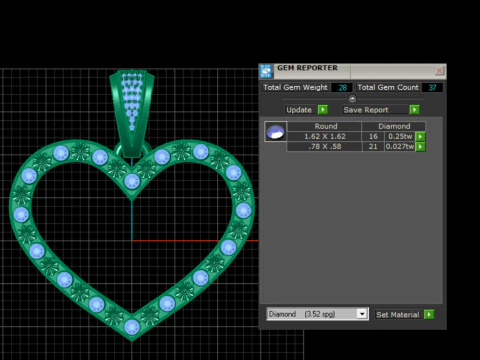Select the round gem shape thumbnail
Screen dimensions: 480x360
coord(275,132)
